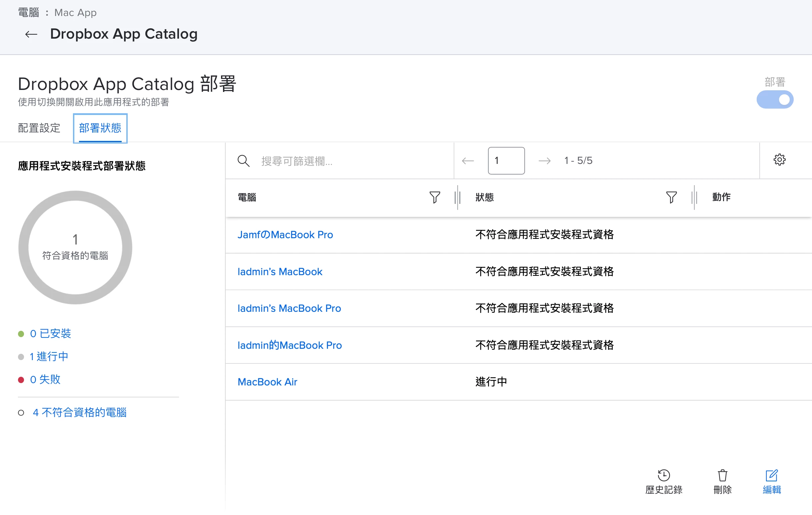
Task: Select the 部署狀態 tab
Action: (100, 128)
